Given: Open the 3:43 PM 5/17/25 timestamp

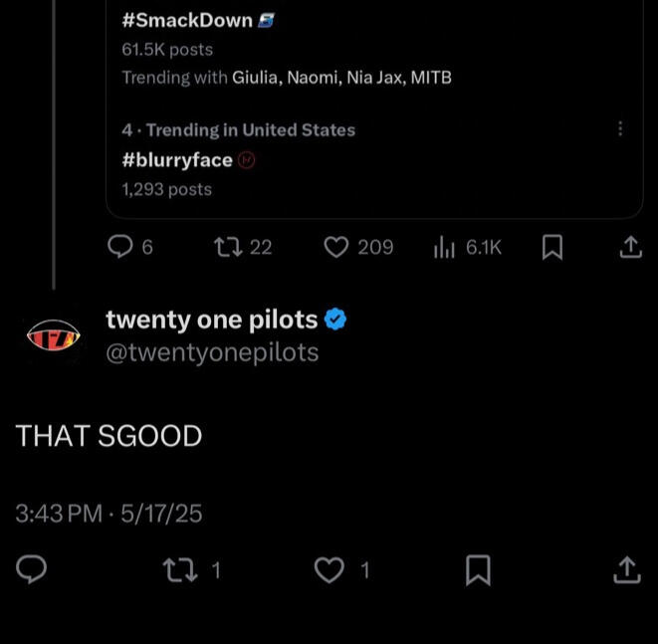Looking at the screenshot, I should (110, 514).
